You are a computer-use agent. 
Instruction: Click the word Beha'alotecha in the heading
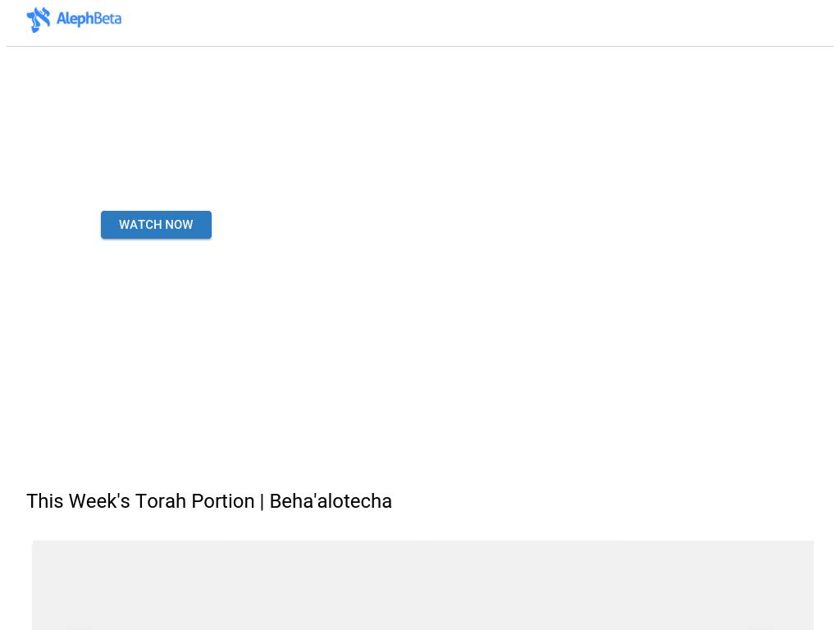click(331, 501)
